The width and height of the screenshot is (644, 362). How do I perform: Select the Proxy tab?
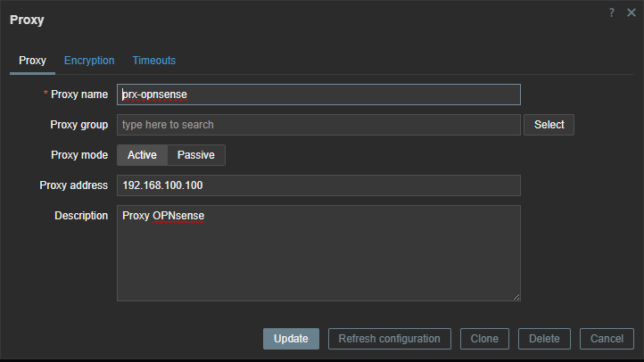(32, 61)
